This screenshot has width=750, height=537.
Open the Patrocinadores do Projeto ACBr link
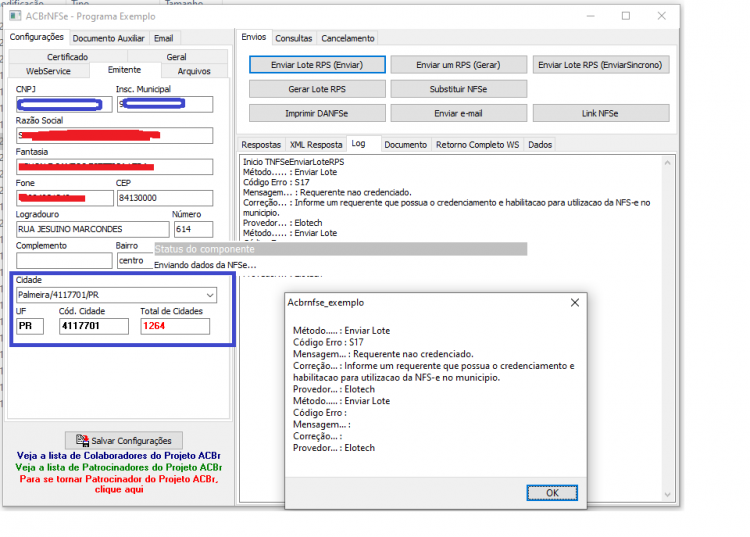[119, 467]
